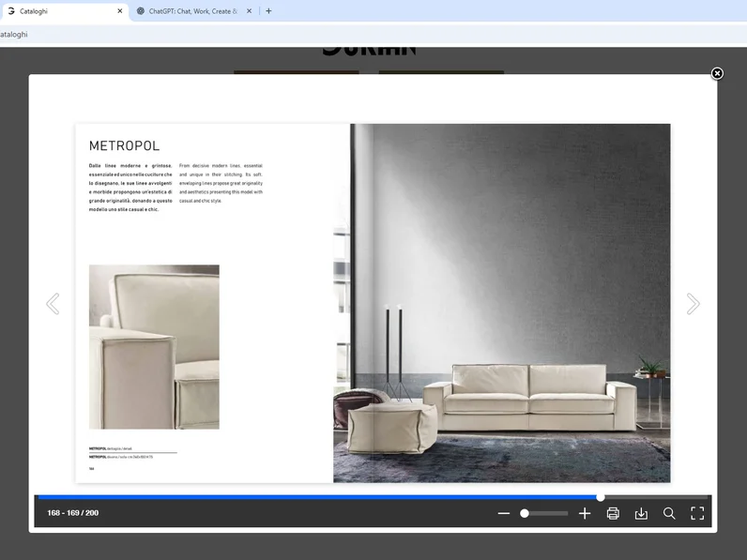This screenshot has width=747, height=560.
Task: Close the catalog viewer popup
Action: click(717, 73)
